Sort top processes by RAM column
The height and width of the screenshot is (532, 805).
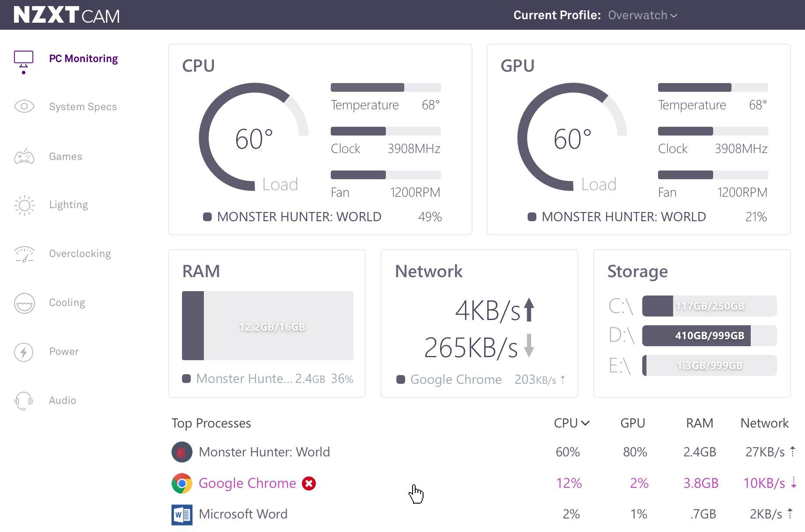(700, 423)
